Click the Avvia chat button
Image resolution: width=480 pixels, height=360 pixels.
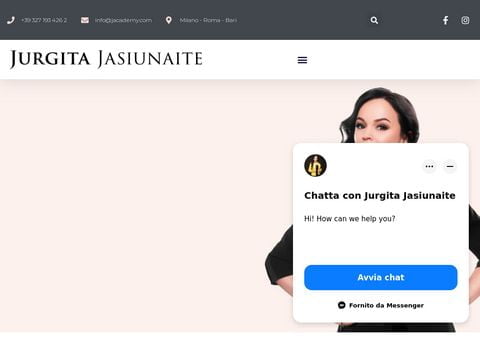381,277
